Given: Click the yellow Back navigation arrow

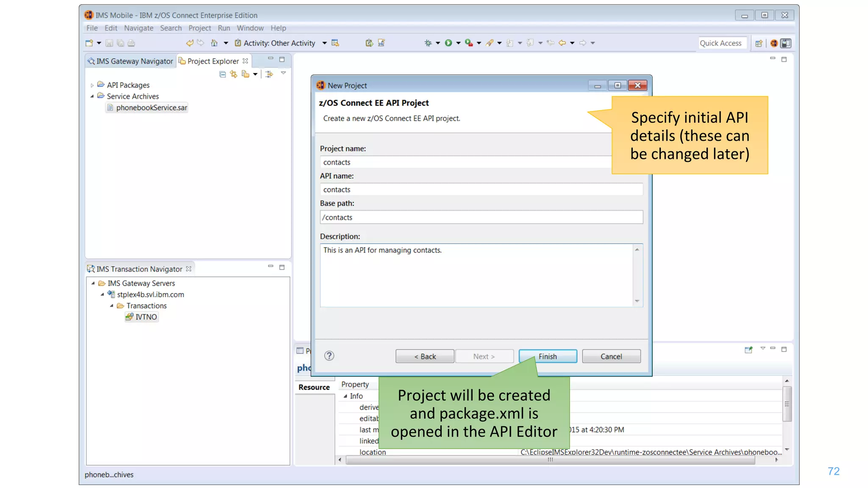Looking at the screenshot, I should coord(562,43).
